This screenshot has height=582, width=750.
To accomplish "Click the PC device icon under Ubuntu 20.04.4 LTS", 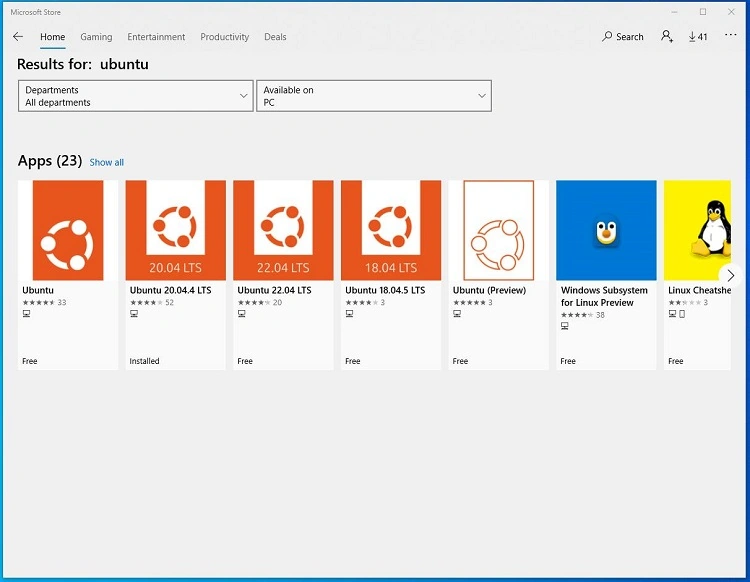I will coord(134,314).
